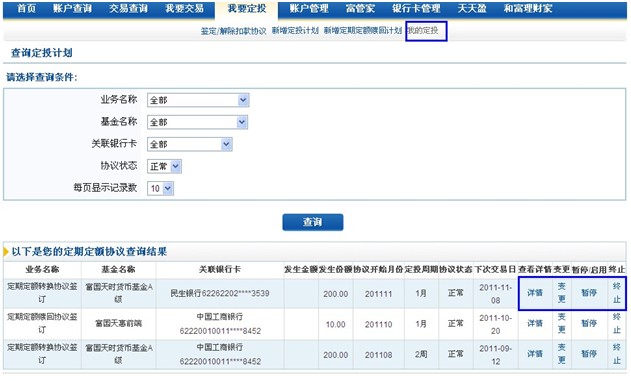The width and height of the screenshot is (631, 381).
Task: Open the 业务名称 dropdown
Action: point(198,100)
